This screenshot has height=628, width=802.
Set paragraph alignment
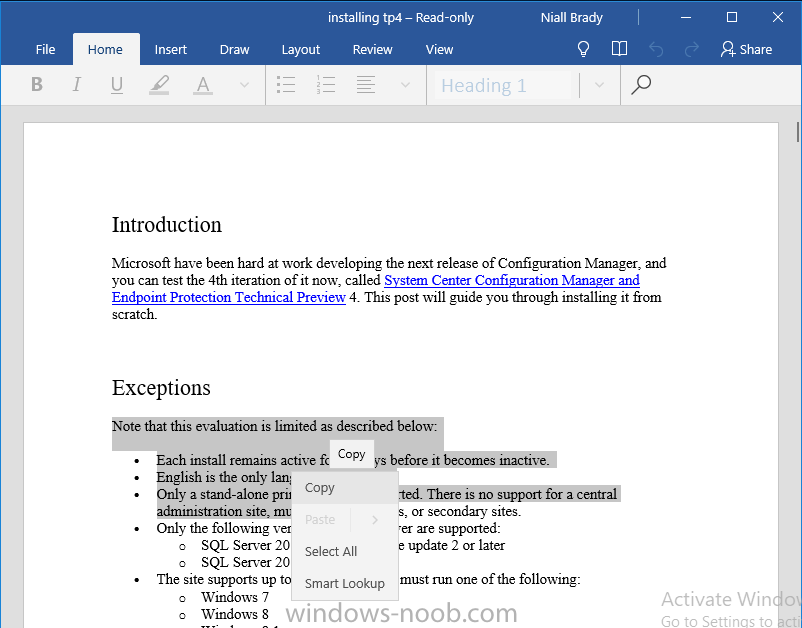click(366, 84)
